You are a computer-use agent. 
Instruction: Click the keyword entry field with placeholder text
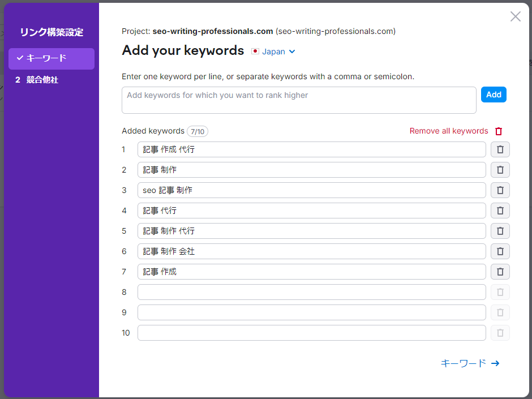tap(299, 100)
